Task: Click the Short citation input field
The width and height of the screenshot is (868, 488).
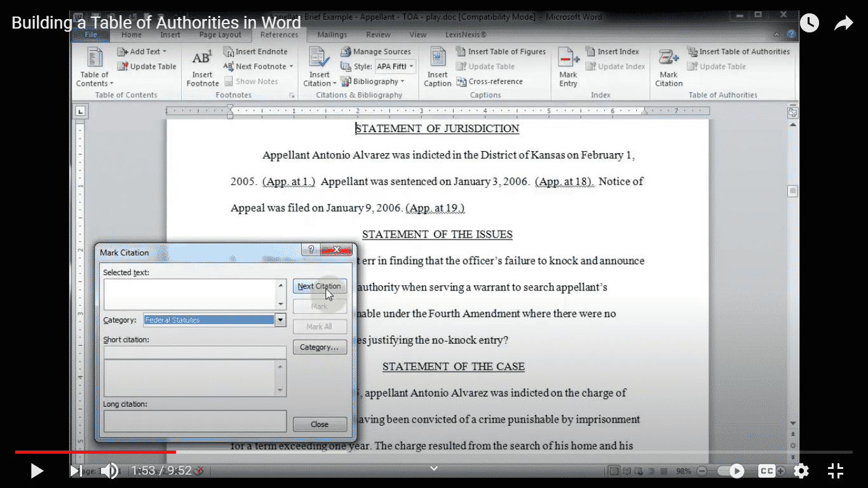Action: pos(195,352)
